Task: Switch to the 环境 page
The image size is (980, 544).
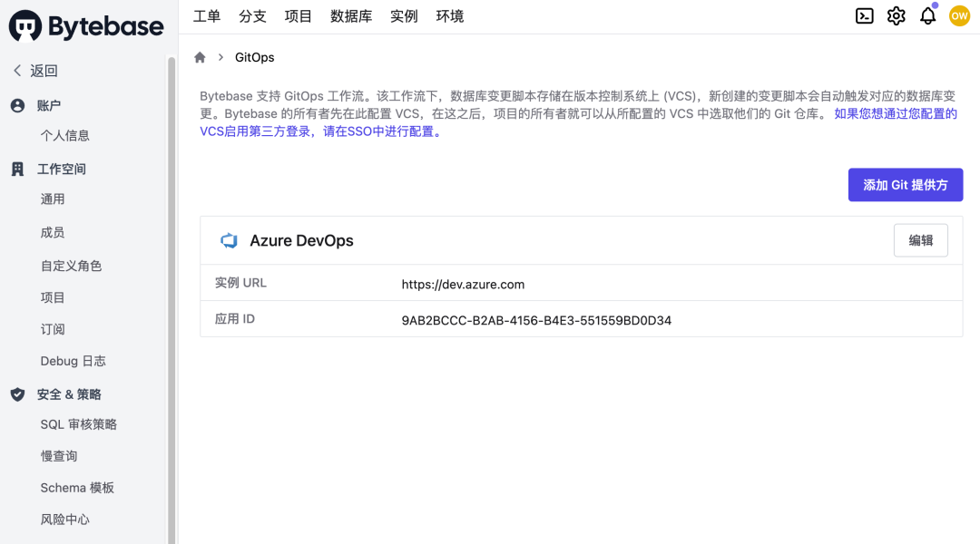Action: tap(450, 16)
